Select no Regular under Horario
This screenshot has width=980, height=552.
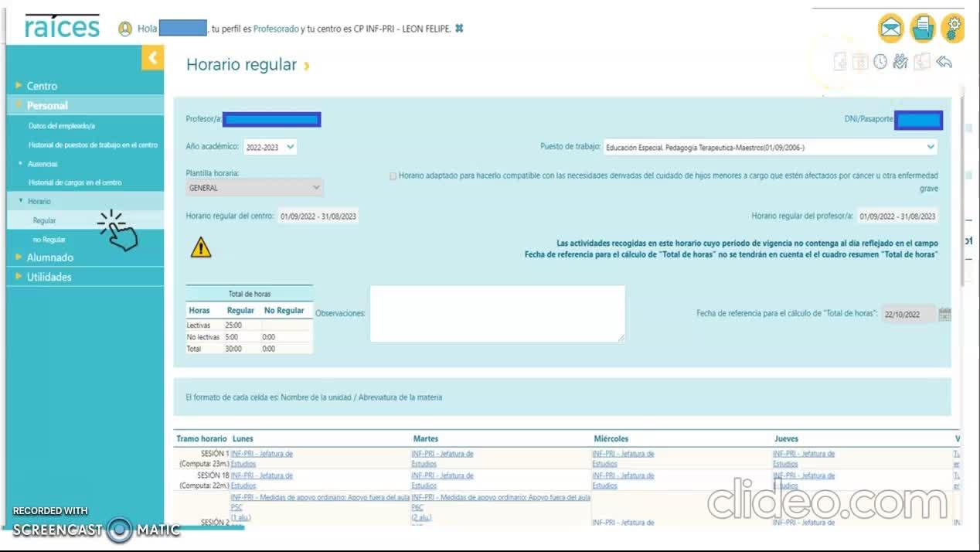point(49,240)
